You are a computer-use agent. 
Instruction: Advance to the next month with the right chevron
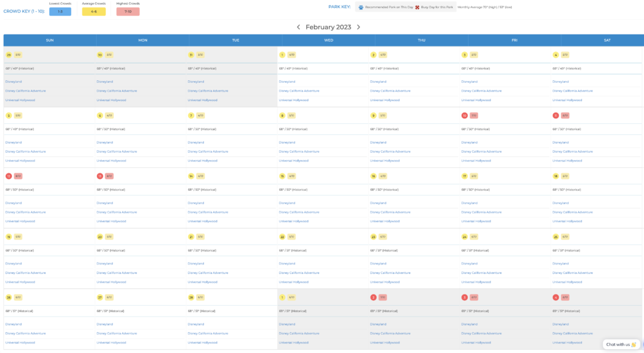point(358,27)
